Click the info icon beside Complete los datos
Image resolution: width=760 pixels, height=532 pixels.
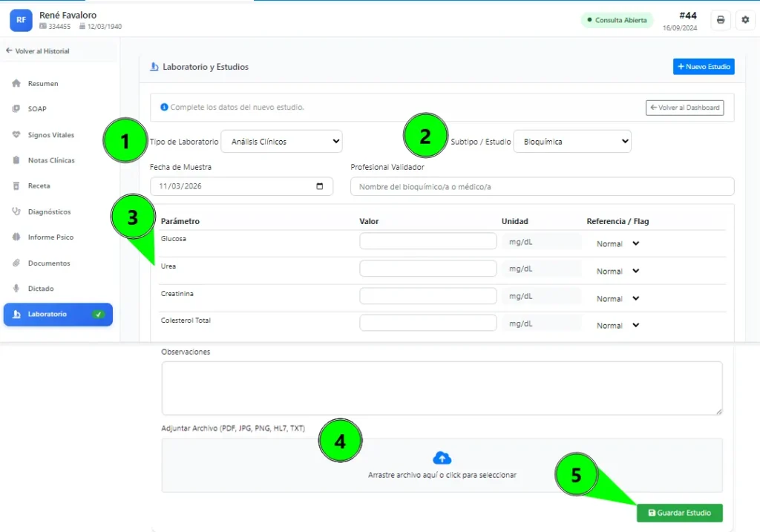pyautogui.click(x=164, y=107)
